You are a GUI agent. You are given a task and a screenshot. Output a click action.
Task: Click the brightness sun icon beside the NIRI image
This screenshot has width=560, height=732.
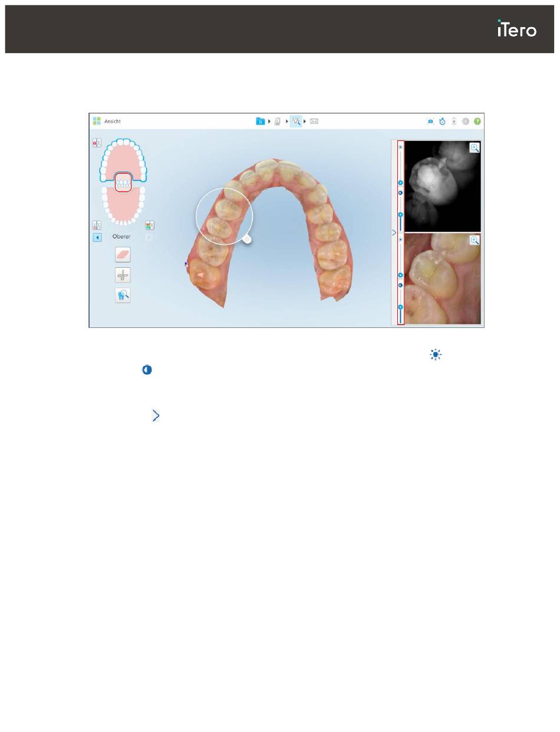[x=400, y=147]
